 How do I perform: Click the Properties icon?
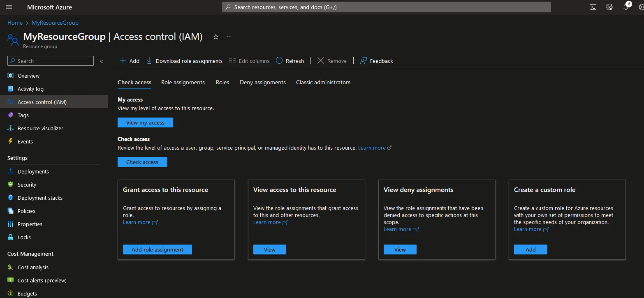[x=11, y=224]
